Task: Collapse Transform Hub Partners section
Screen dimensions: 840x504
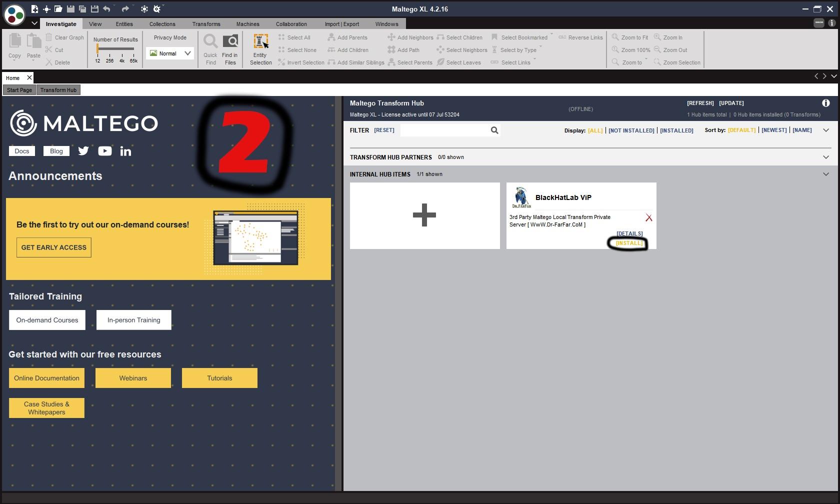Action: [x=826, y=157]
